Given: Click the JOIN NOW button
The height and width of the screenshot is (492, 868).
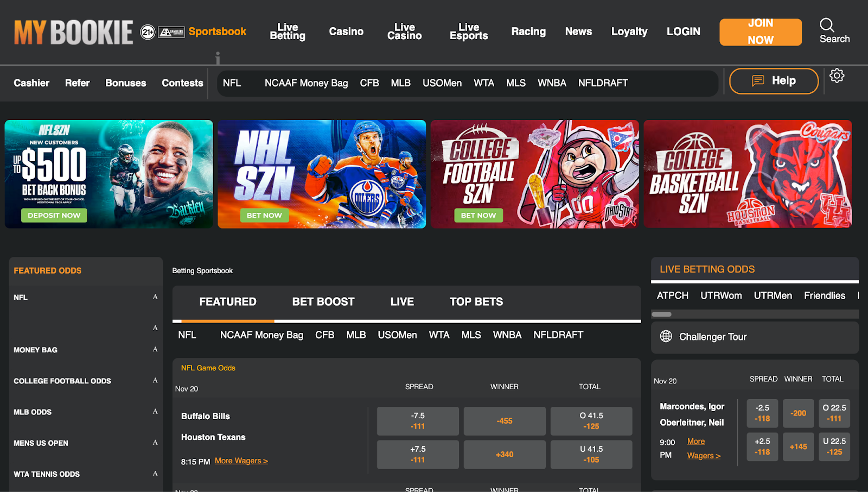Looking at the screenshot, I should point(761,32).
